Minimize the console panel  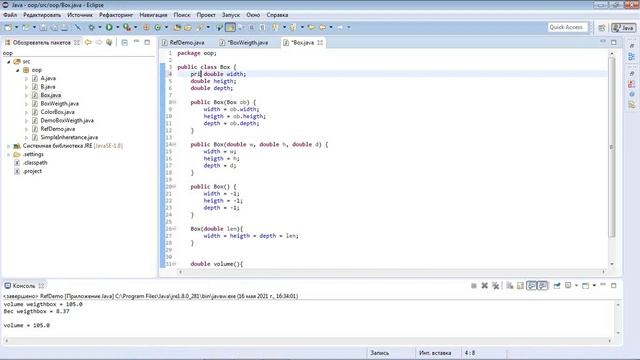(603, 285)
